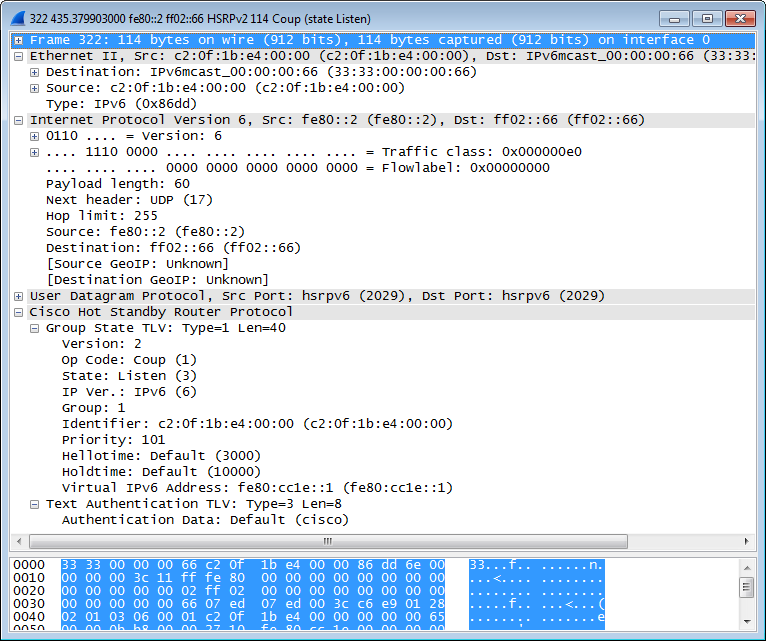766x641 pixels.
Task: Click hex offset 0030 row bytes
Action: tap(253, 604)
